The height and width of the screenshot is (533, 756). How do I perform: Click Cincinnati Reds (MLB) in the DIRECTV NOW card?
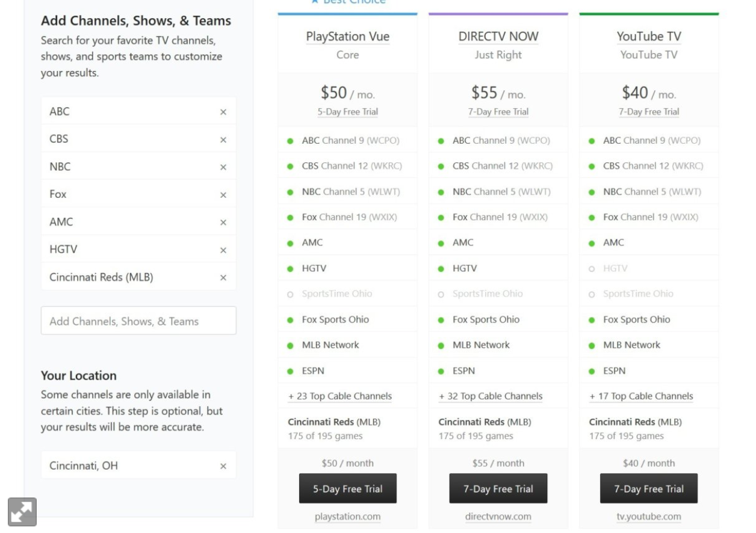pyautogui.click(x=485, y=422)
